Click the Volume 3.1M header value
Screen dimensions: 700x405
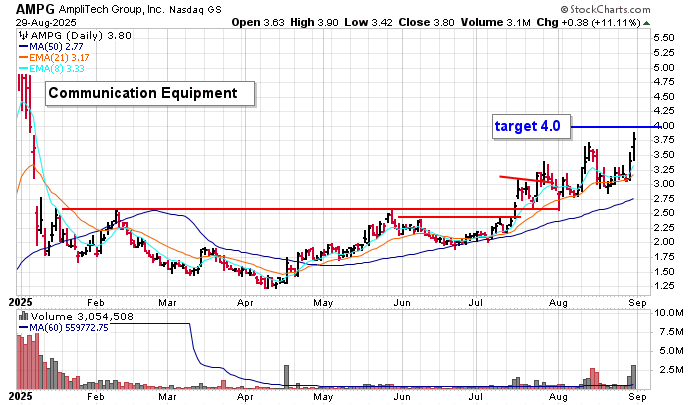click(x=496, y=22)
